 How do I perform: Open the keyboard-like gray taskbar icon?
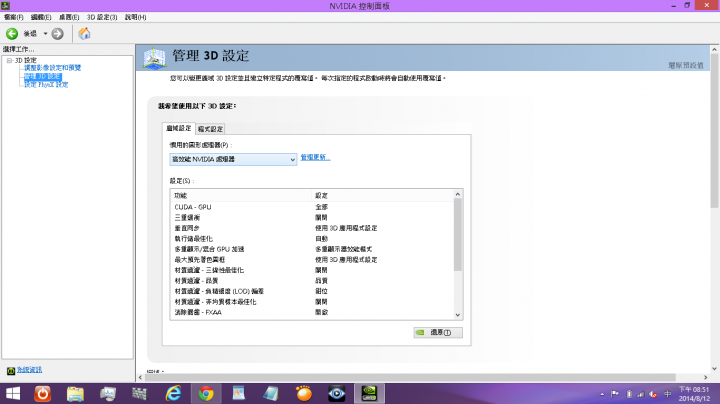pos(139,393)
